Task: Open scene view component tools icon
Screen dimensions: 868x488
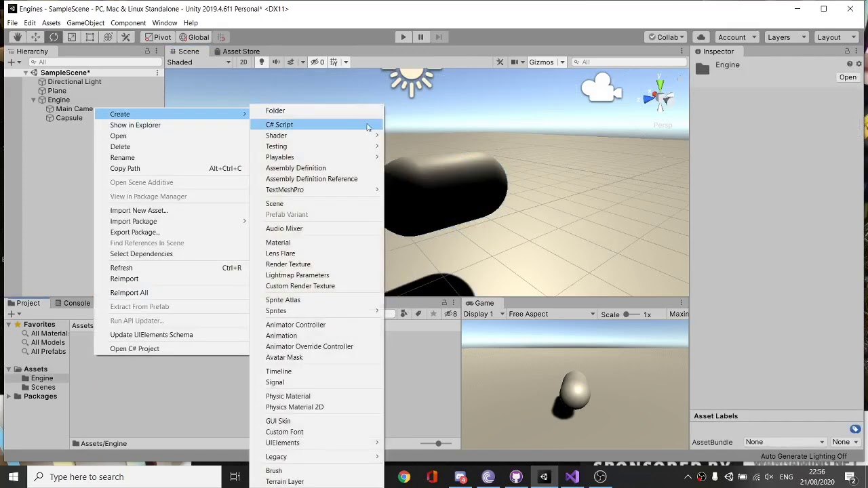Action: pyautogui.click(x=500, y=62)
